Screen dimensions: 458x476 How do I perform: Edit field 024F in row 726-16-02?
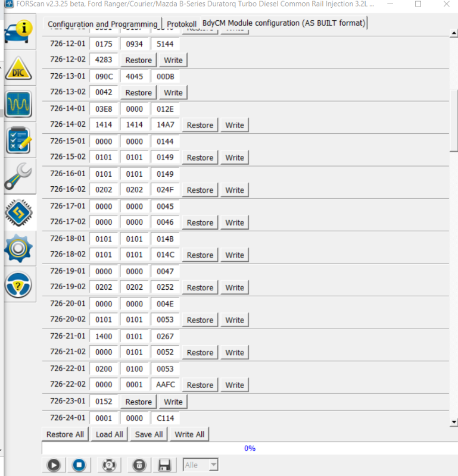[x=165, y=190]
